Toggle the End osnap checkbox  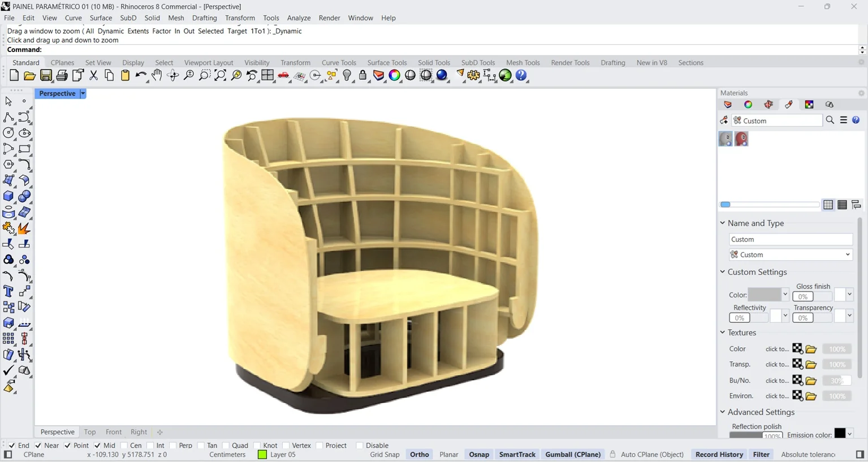[11, 446]
